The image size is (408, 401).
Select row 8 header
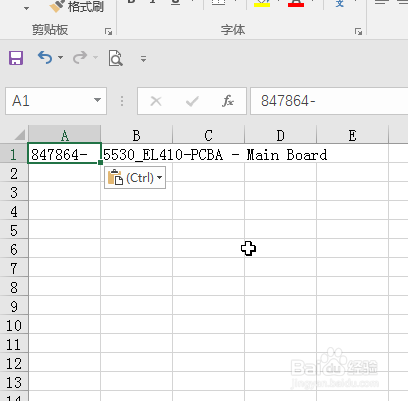[14, 287]
